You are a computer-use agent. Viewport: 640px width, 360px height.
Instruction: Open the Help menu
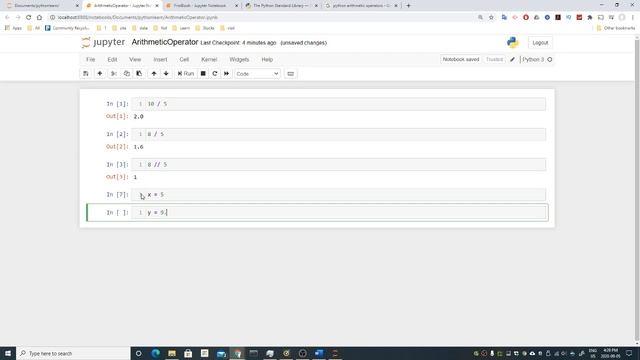pyautogui.click(x=267, y=60)
